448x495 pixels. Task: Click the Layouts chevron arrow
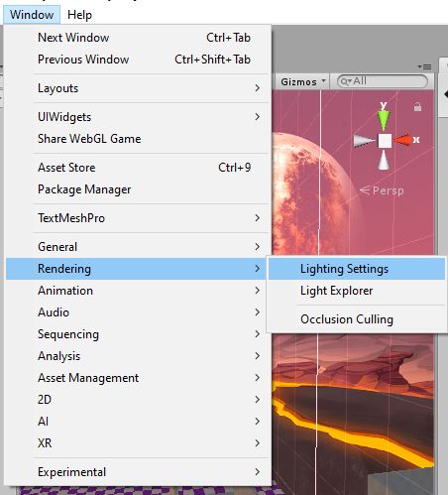(x=258, y=88)
